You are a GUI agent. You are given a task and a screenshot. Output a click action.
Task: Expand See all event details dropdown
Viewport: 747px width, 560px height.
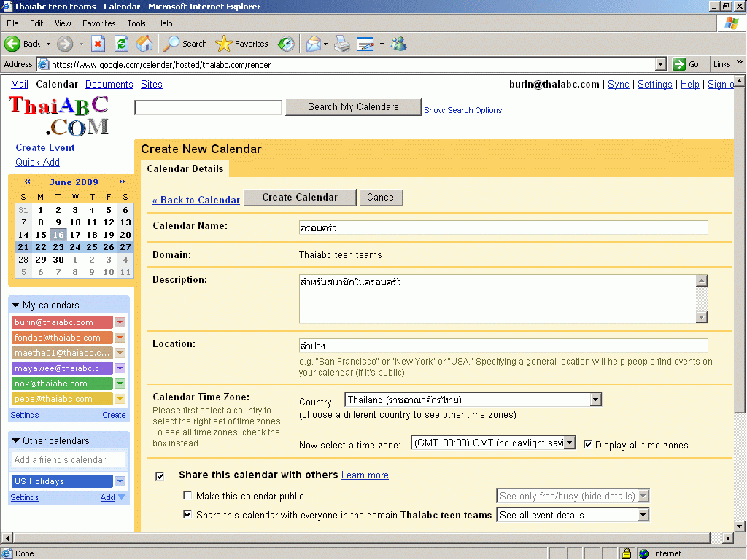(x=643, y=515)
